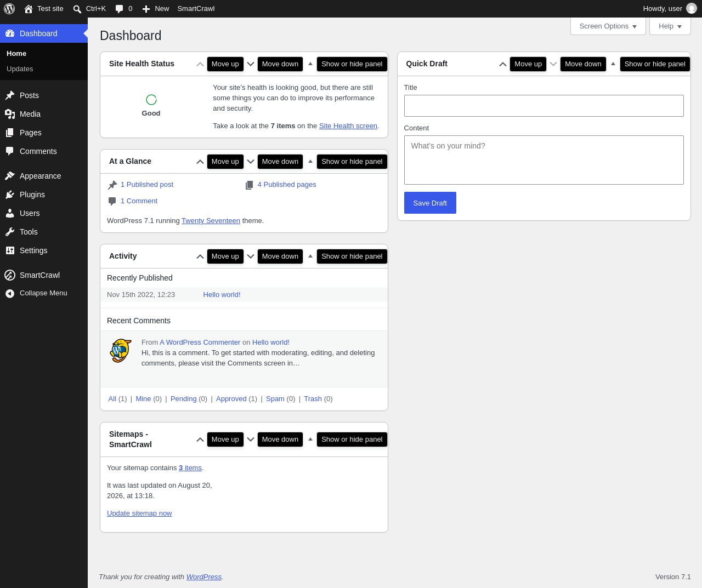The image size is (702, 588).
Task: Open the Pages menu in sidebar
Action: (x=44, y=133)
